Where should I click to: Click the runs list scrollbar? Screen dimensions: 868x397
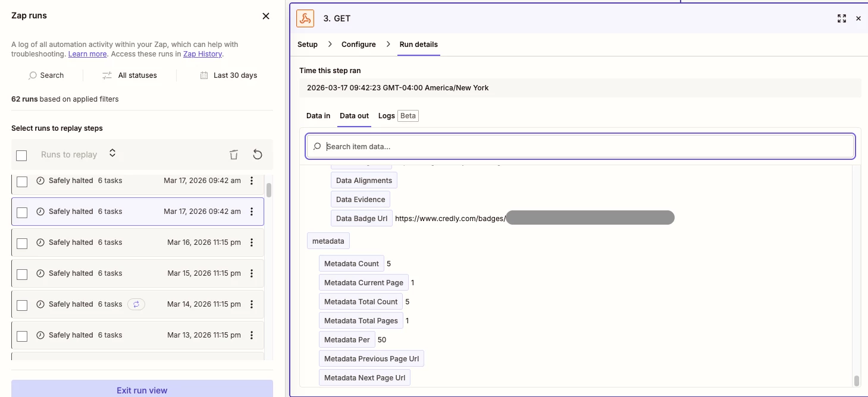pyautogui.click(x=269, y=190)
